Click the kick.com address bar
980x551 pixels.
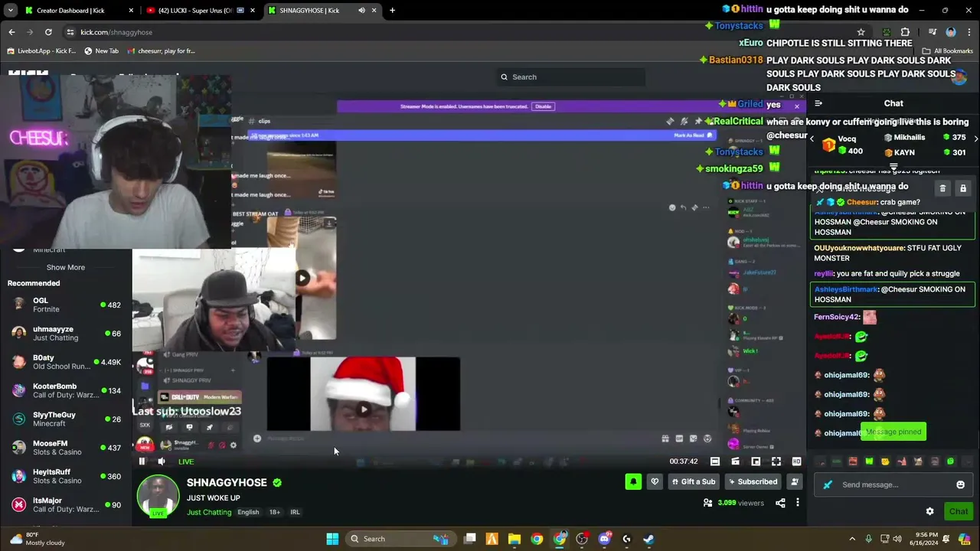[x=467, y=32]
